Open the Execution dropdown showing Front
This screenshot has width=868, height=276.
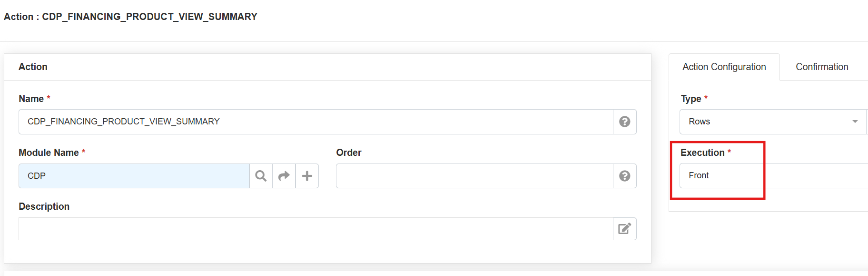coord(771,175)
